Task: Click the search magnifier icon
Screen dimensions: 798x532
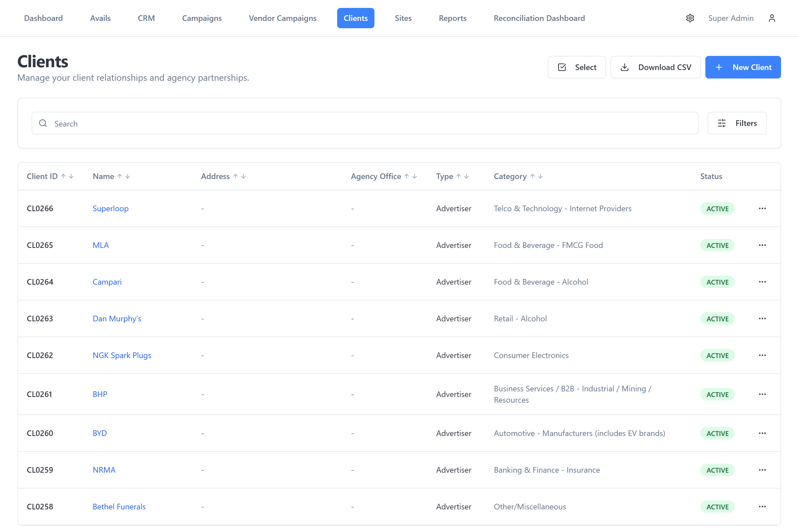Action: (43, 123)
